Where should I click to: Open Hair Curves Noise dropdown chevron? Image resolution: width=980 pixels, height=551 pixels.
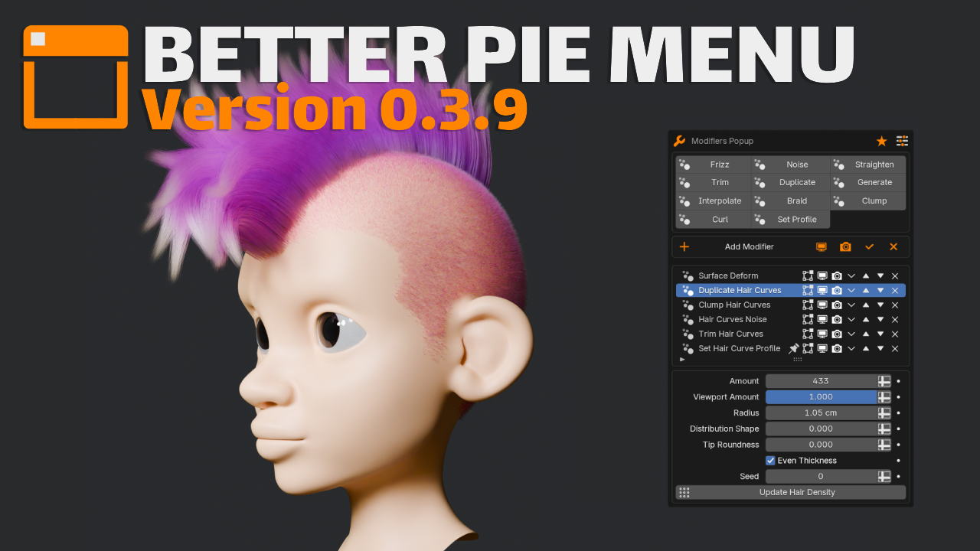coord(851,320)
